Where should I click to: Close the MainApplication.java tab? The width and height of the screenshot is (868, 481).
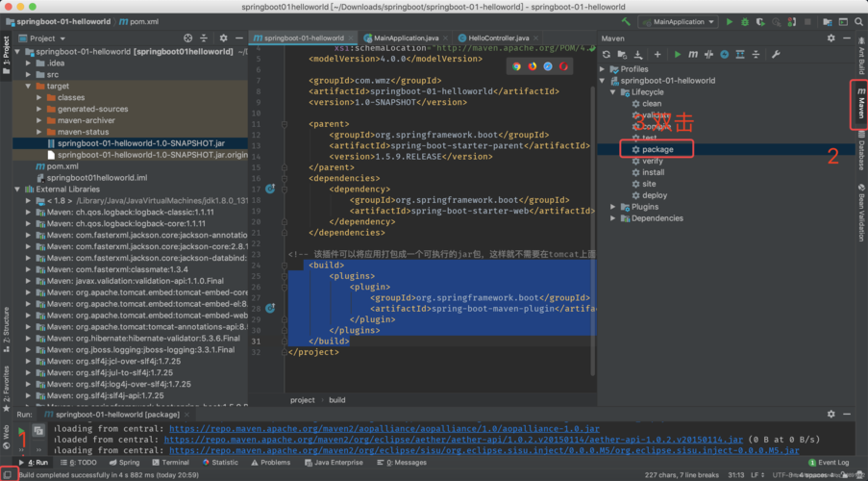(x=445, y=38)
